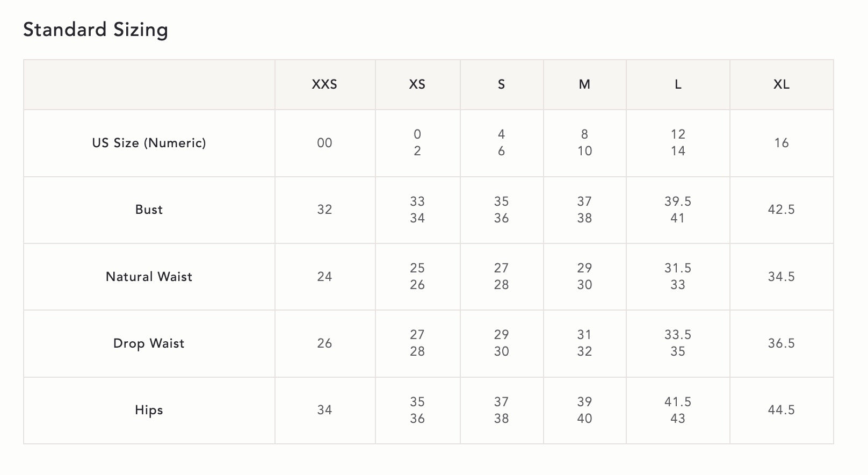Click the M size column header

(x=584, y=84)
